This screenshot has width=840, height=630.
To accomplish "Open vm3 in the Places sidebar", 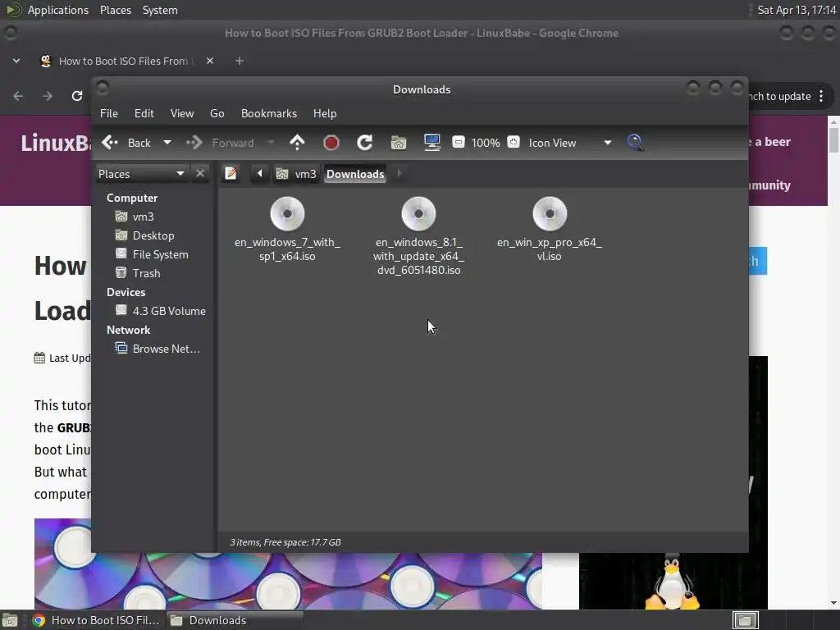I will [144, 217].
